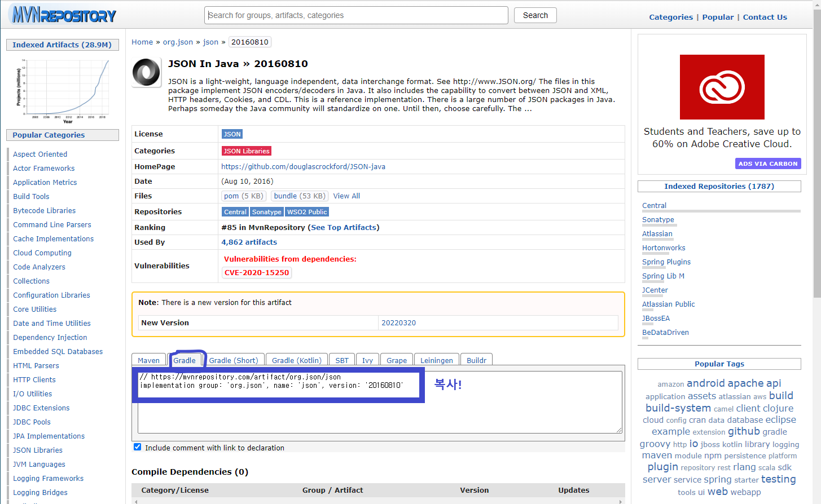The image size is (821, 504).
Task: Open Dependency Injection category
Action: (x=50, y=337)
